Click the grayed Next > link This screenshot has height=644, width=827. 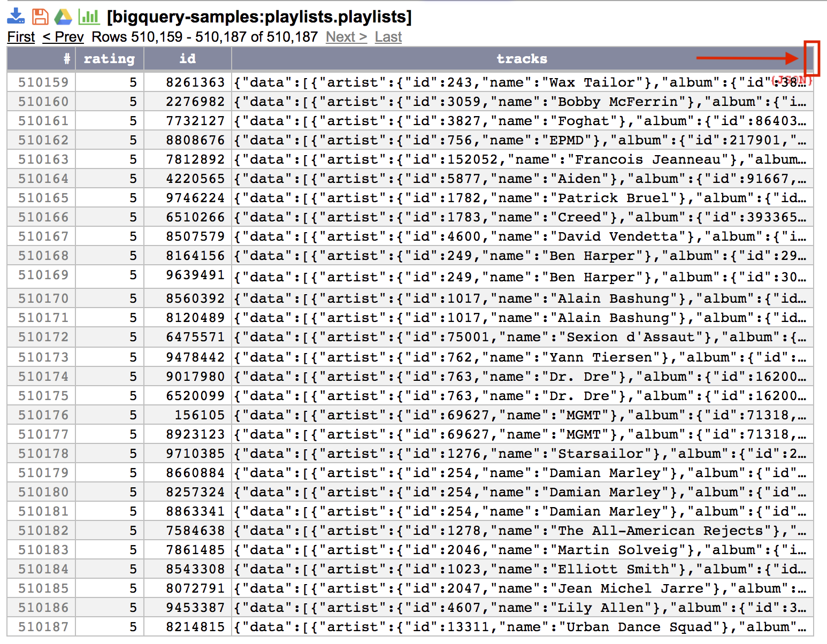(346, 37)
